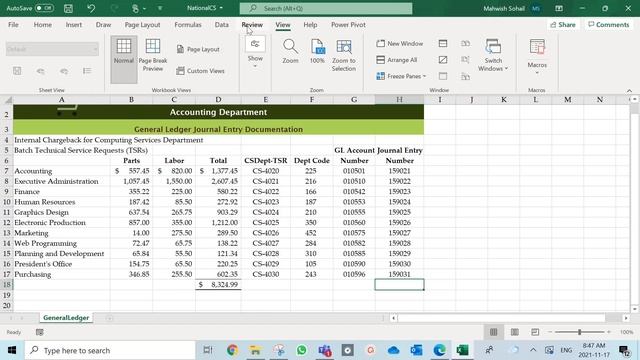The image size is (640, 360).
Task: Click the Data tab
Action: [x=222, y=25]
